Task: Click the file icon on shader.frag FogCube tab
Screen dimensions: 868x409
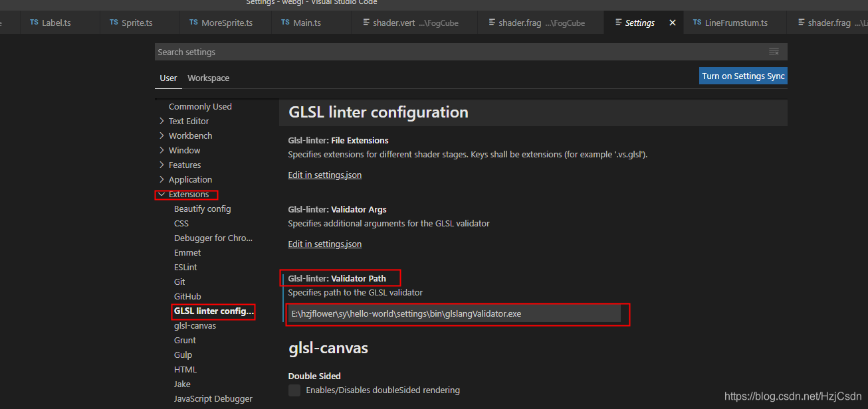Action: tap(492, 23)
